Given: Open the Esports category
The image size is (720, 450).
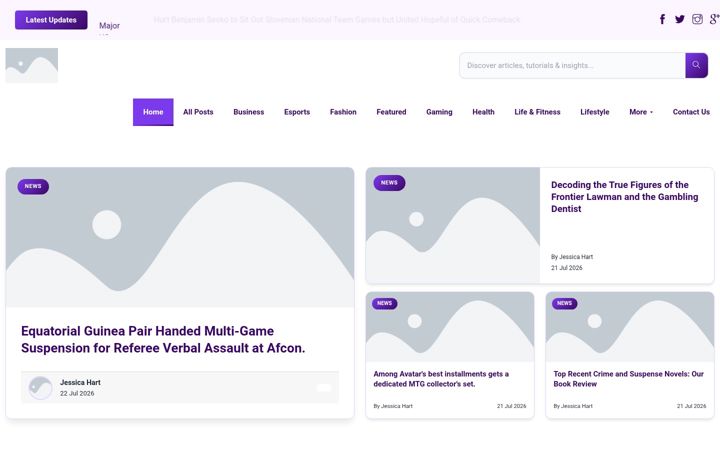Looking at the screenshot, I should click(x=297, y=112).
